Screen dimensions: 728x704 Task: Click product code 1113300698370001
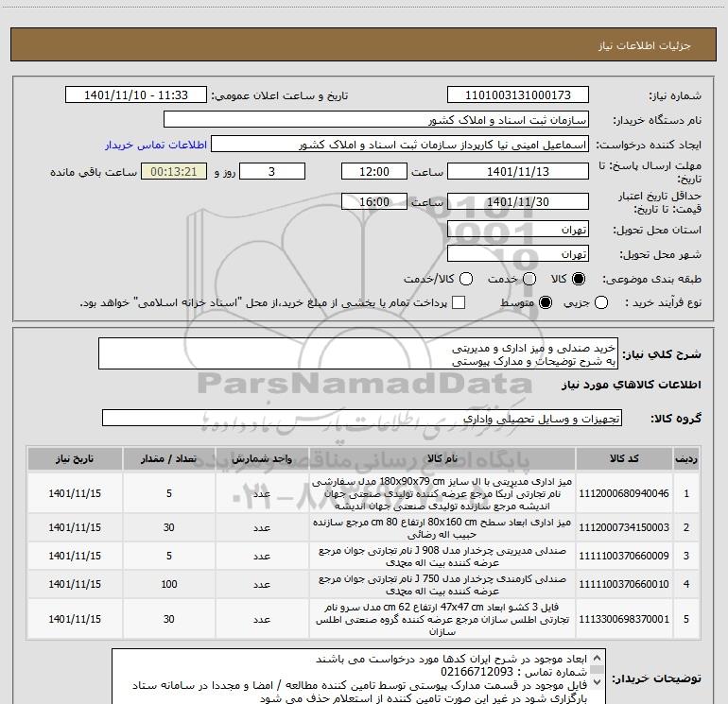tap(624, 619)
